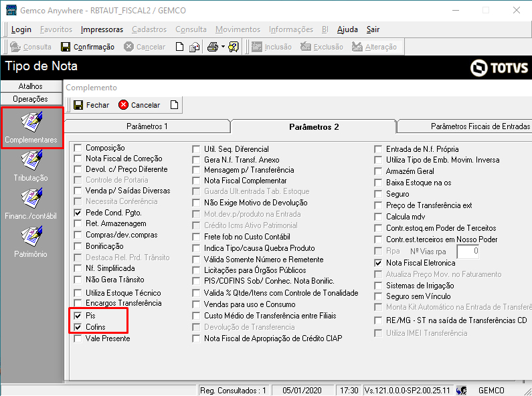Enable Nota Fiscal Complementar checkbox
Screen dimensions: 532x396
point(196,181)
